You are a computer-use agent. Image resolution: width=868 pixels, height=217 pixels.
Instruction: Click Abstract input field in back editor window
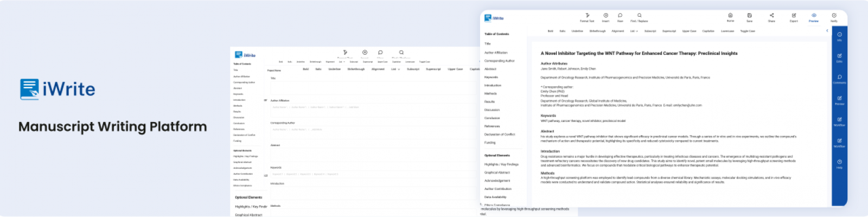click(x=374, y=155)
